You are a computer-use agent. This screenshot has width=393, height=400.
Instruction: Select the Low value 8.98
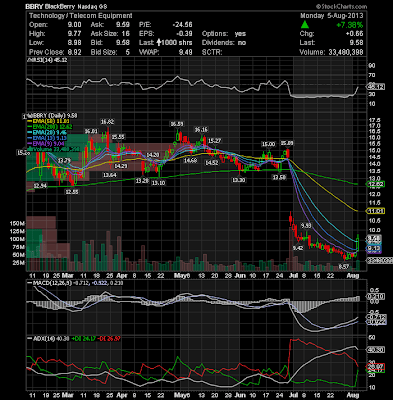tap(75, 43)
